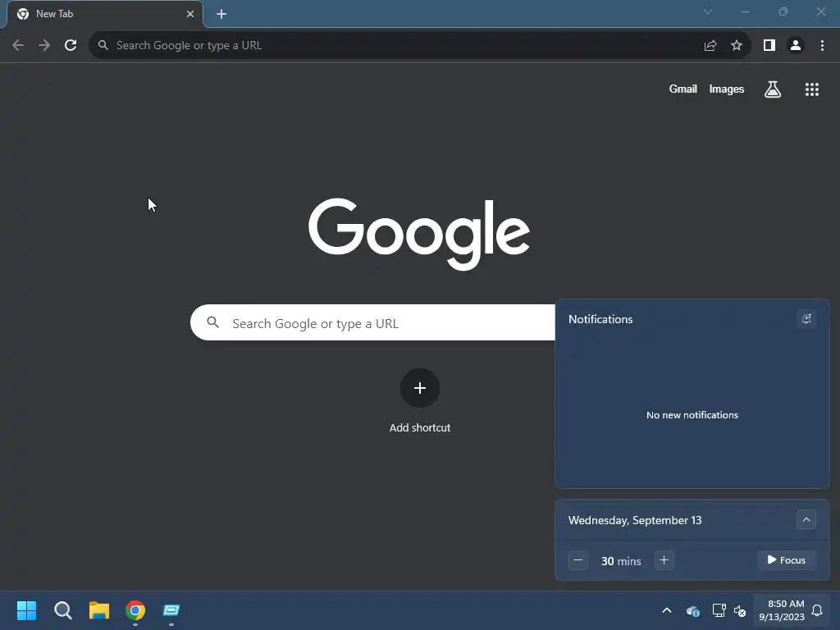
Task: Open notification settings icon in Notifications panel
Action: (806, 319)
